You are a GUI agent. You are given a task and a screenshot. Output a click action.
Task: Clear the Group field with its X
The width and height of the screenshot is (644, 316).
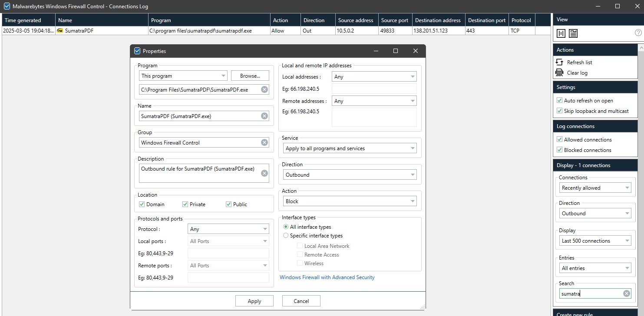click(x=264, y=142)
